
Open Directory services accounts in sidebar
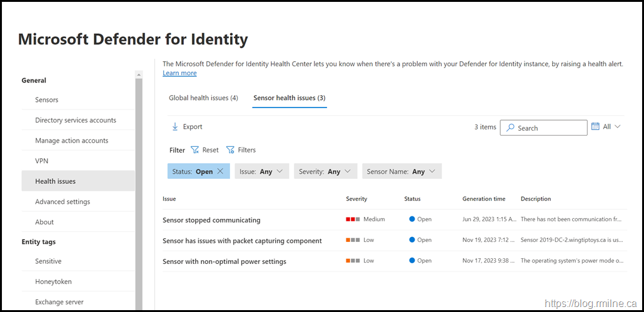[76, 120]
